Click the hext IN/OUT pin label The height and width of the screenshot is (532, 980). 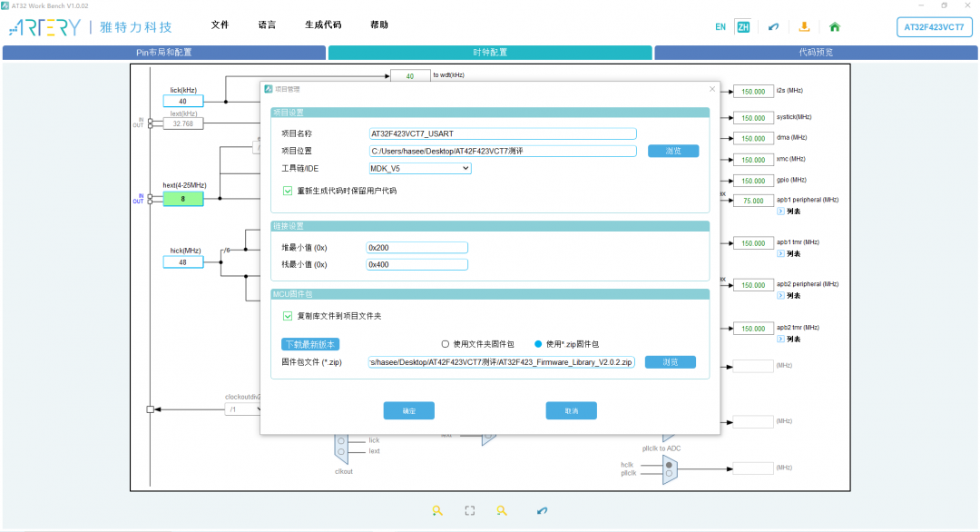pyautogui.click(x=138, y=199)
